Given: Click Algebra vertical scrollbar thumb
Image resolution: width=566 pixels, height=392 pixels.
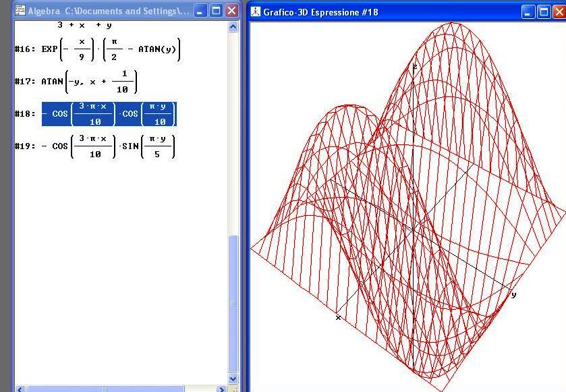Looking at the screenshot, I should [x=233, y=304].
